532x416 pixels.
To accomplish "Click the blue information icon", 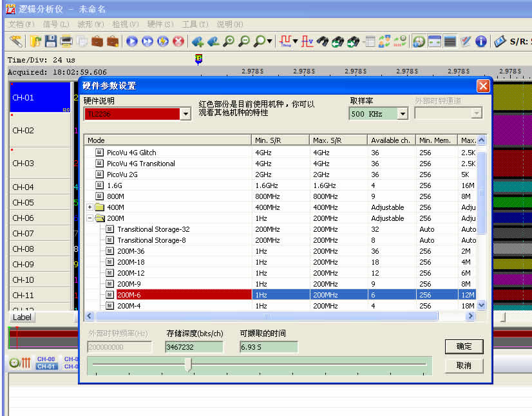I will coord(481,41).
